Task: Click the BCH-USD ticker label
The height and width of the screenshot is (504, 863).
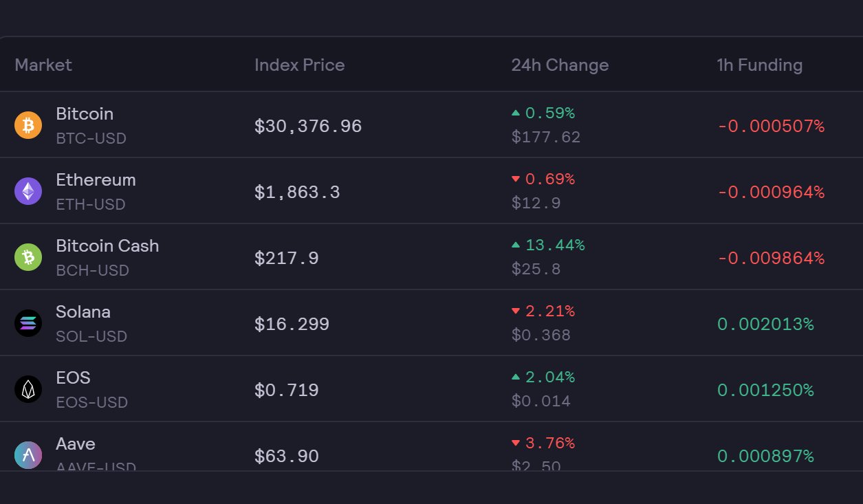Action: tap(92, 270)
